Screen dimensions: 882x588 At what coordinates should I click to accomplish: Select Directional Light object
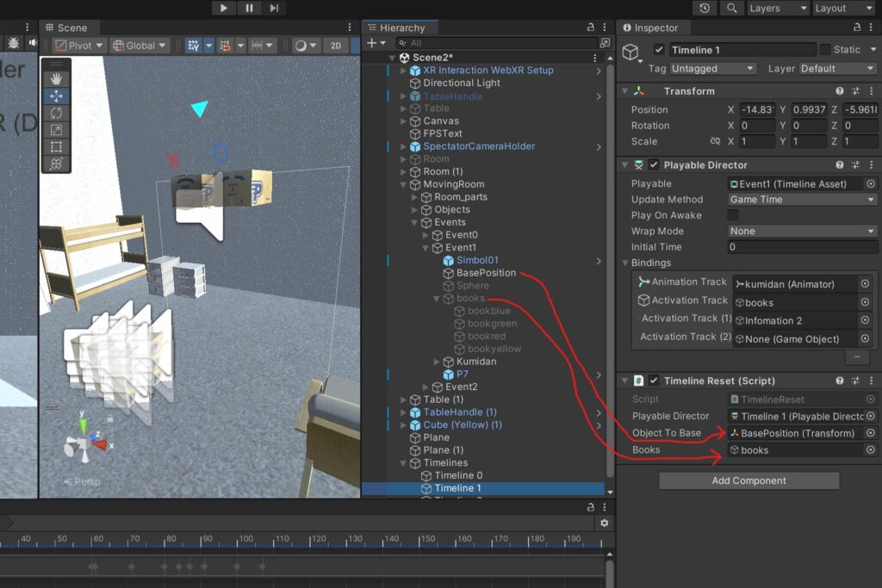tap(462, 84)
